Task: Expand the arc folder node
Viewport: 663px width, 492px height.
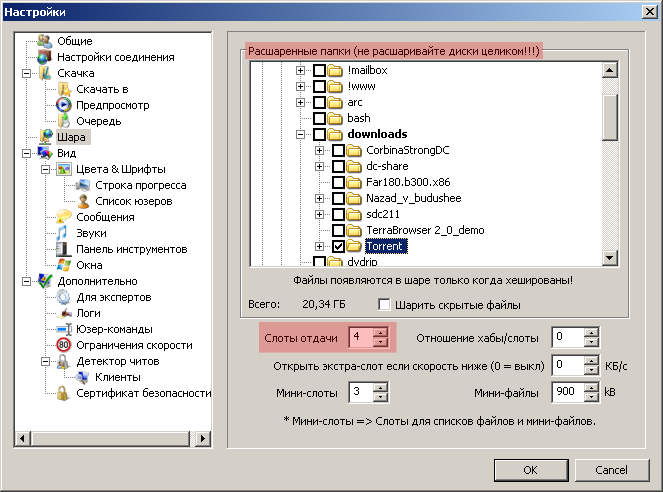Action: click(x=300, y=102)
